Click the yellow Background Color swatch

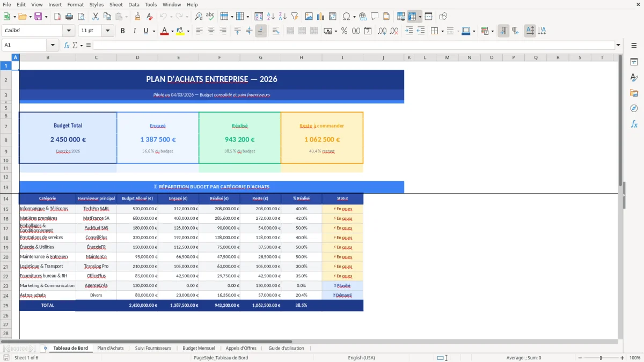(x=180, y=31)
